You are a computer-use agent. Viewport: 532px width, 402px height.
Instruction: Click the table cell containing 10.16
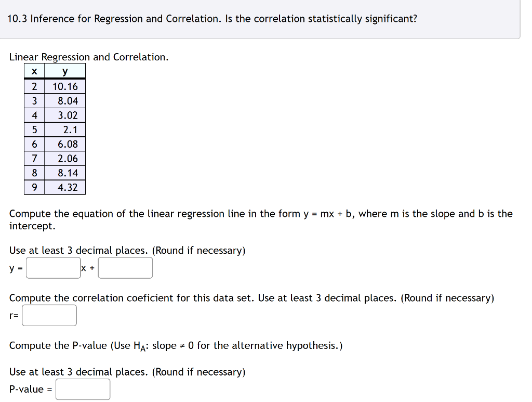(65, 86)
